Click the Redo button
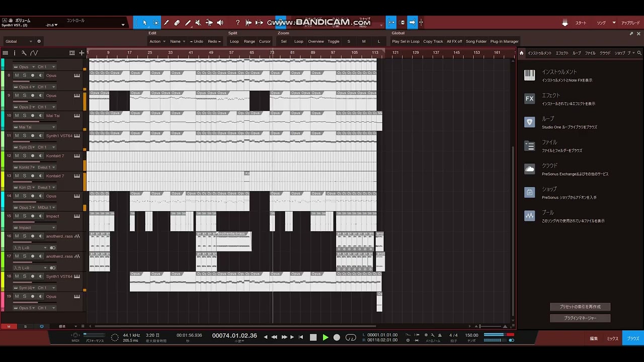This screenshot has height=362, width=644. pyautogui.click(x=214, y=41)
